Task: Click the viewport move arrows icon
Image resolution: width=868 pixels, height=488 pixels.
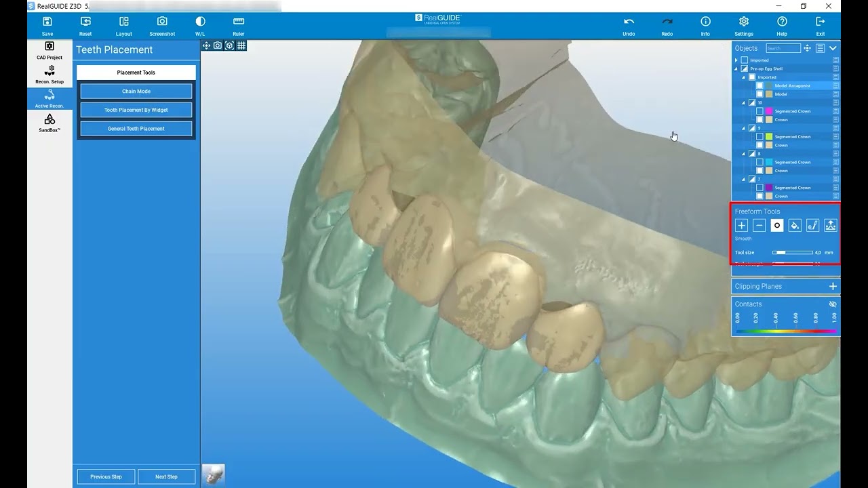Action: coord(206,45)
